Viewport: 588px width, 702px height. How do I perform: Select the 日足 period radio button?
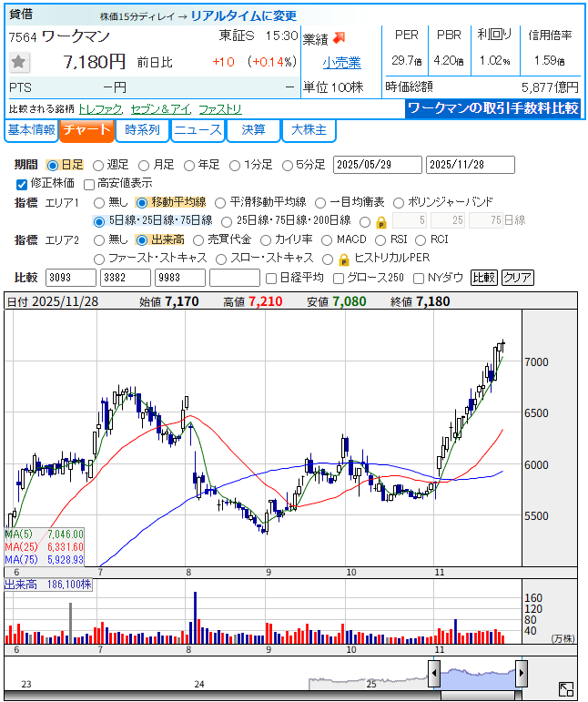click(x=53, y=166)
